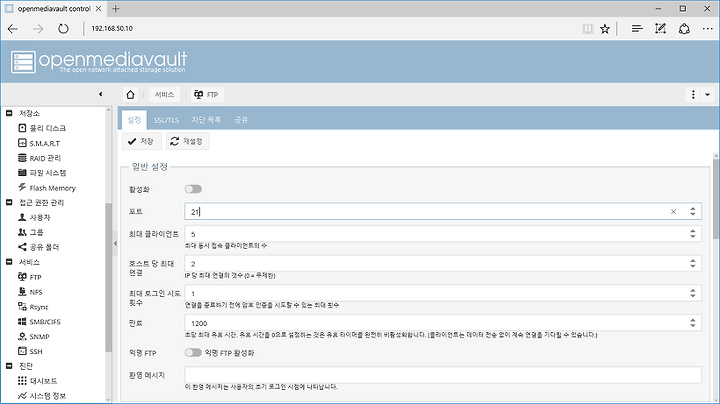Open 그룹 in the sidebar

point(31,232)
